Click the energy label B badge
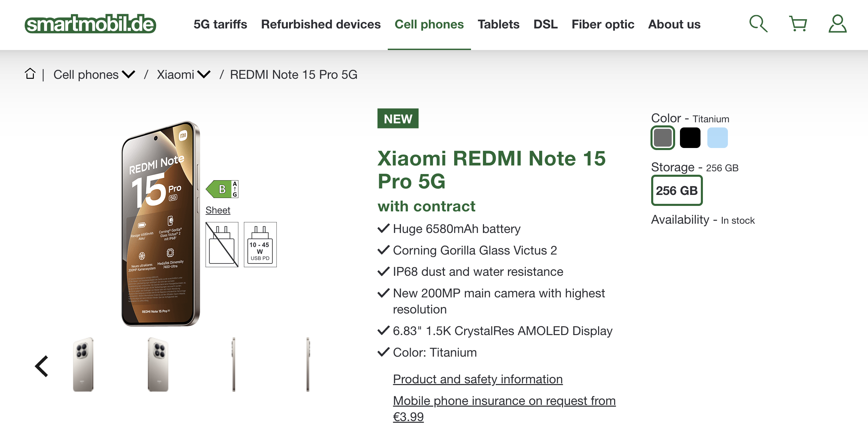 point(222,189)
